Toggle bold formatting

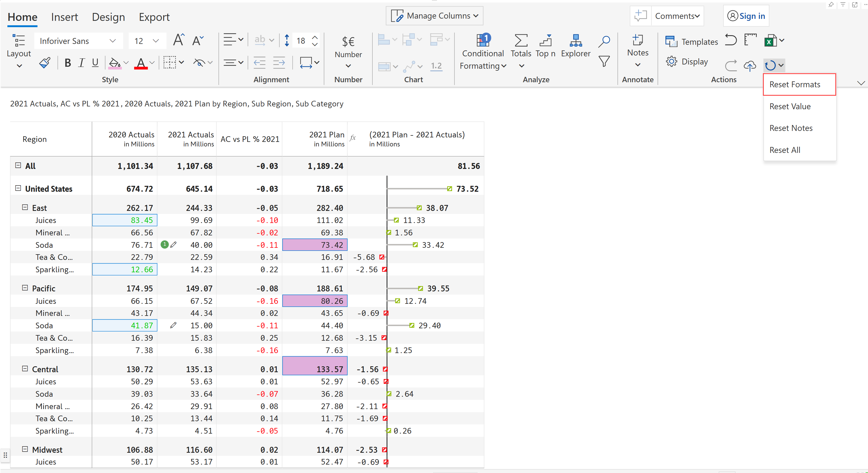pyautogui.click(x=67, y=63)
